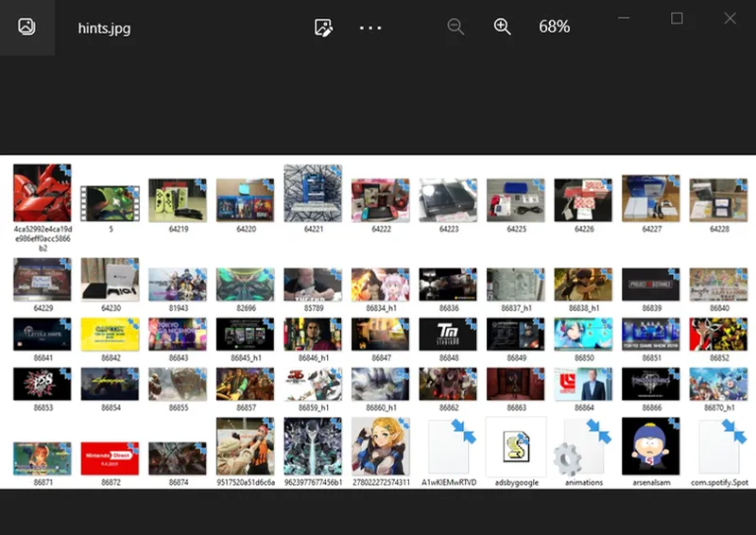Select thumbnail 86845_h1
The height and width of the screenshot is (535, 756).
[x=245, y=335]
